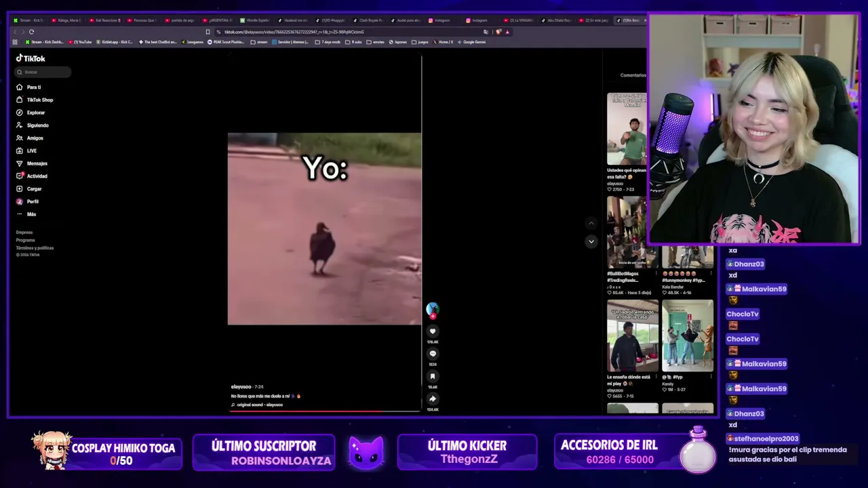Close the active TikTok tab

point(645,20)
